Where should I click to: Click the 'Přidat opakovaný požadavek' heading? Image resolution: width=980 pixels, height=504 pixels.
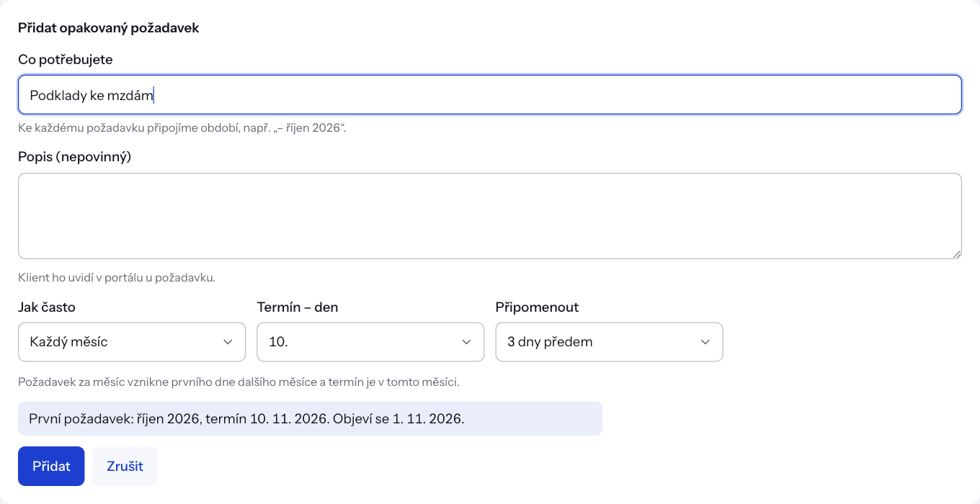109,28
